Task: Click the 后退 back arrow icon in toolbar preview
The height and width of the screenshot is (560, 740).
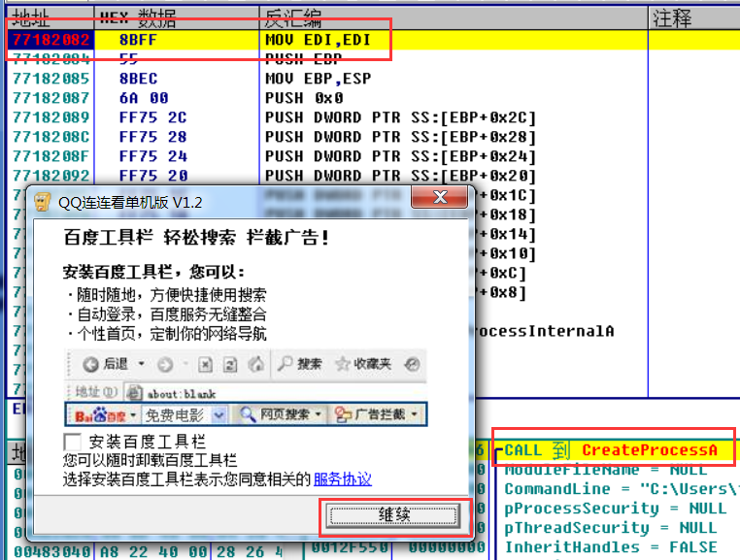Action: point(90,364)
